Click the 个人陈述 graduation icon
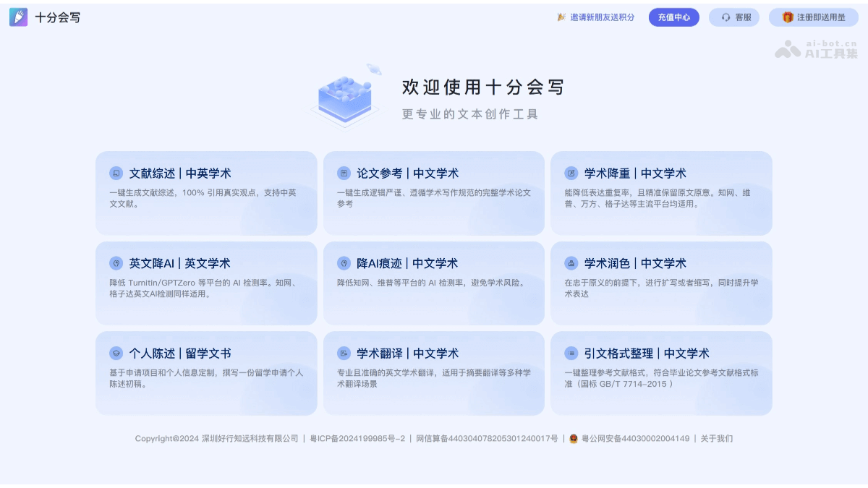This screenshot has height=488, width=868. click(116, 354)
